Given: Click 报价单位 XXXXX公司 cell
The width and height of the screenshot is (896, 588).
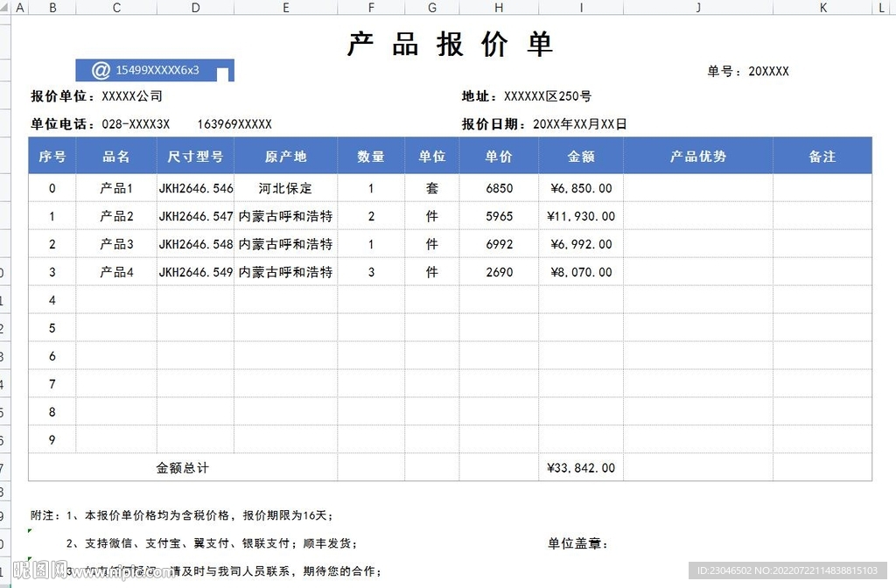Looking at the screenshot, I should 96,96.
